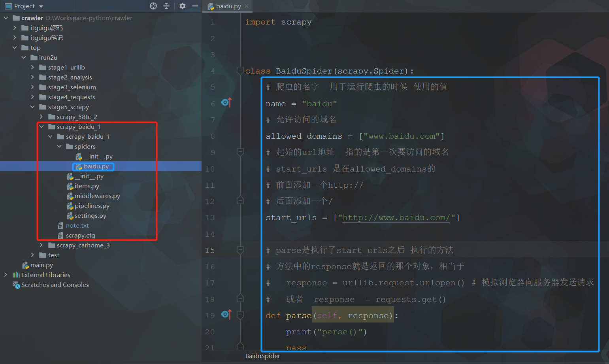Select Scratches and Consoles node
Screen dimensions: 609x364
tap(55, 285)
